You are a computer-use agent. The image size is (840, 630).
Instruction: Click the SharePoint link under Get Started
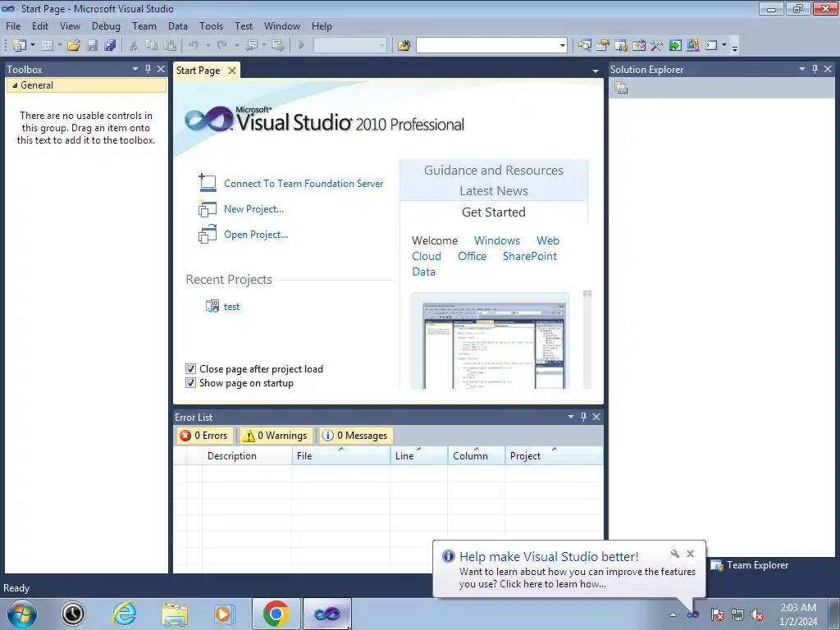[529, 256]
